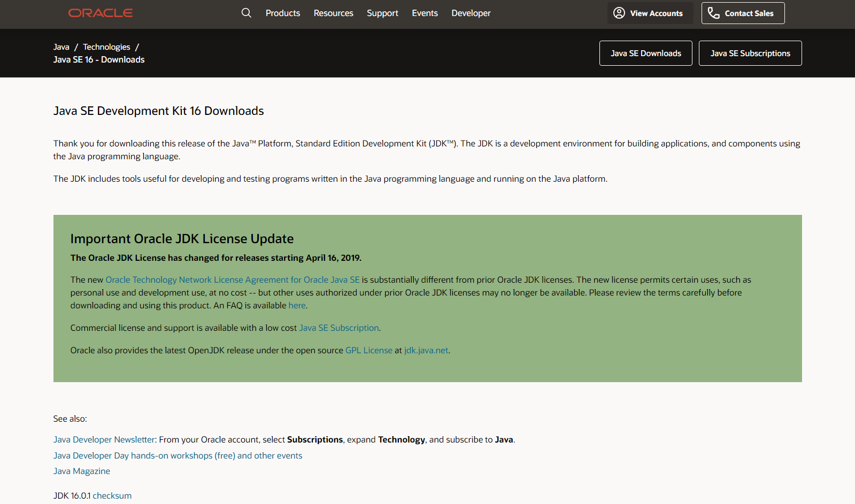Click the Java SE Downloads button
Image resolution: width=855 pixels, height=504 pixels.
[x=646, y=53]
